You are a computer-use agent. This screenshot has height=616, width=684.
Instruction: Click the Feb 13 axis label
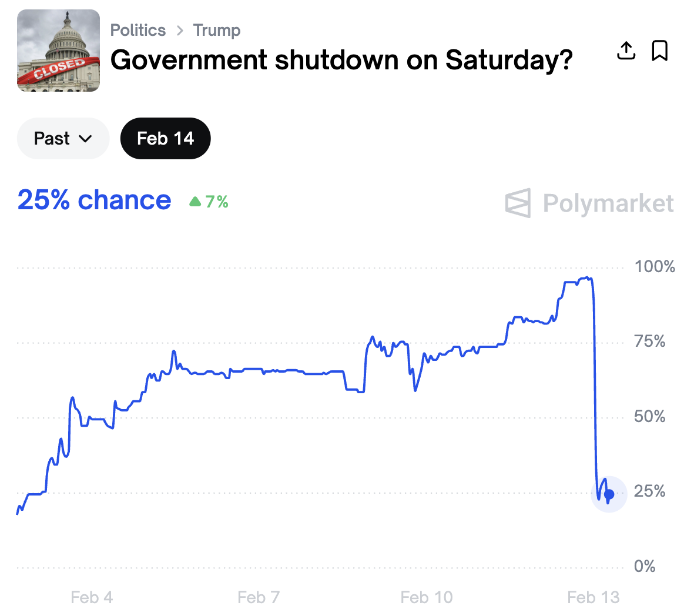click(x=594, y=598)
